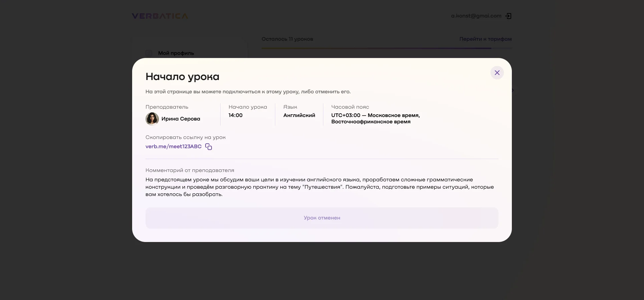The height and width of the screenshot is (300, 644).
Task: Click the Урок отменен button
Action: [322, 218]
